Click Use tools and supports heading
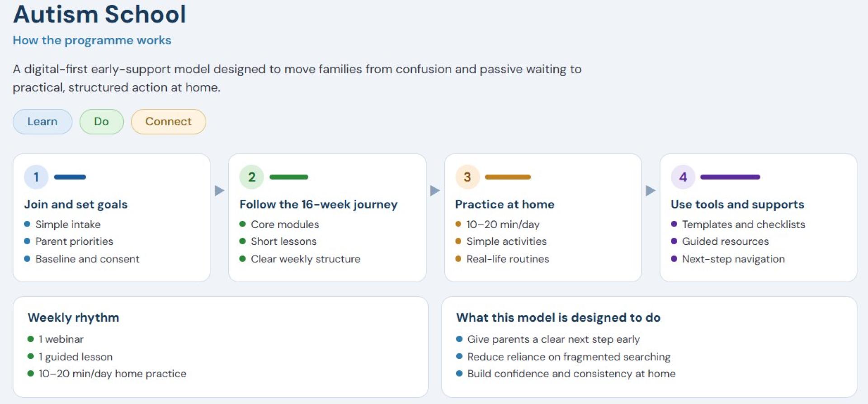Screen dimensions: 868x404 [x=737, y=204]
